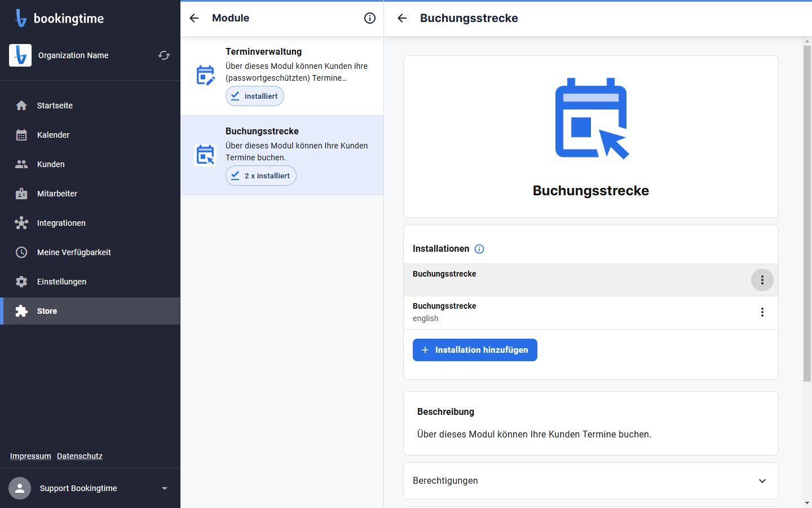Click the info icon beside Installationen
Image resolution: width=812 pixels, height=508 pixels.
tap(479, 249)
